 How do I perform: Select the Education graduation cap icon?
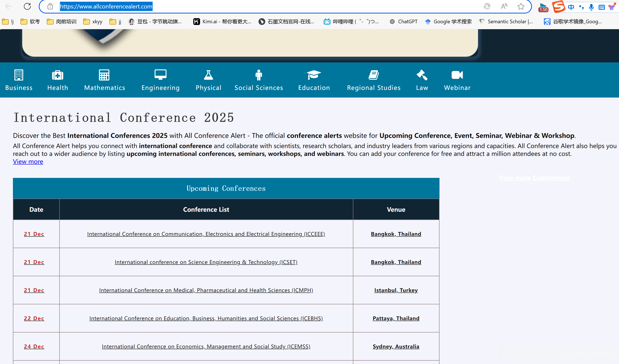(x=314, y=75)
